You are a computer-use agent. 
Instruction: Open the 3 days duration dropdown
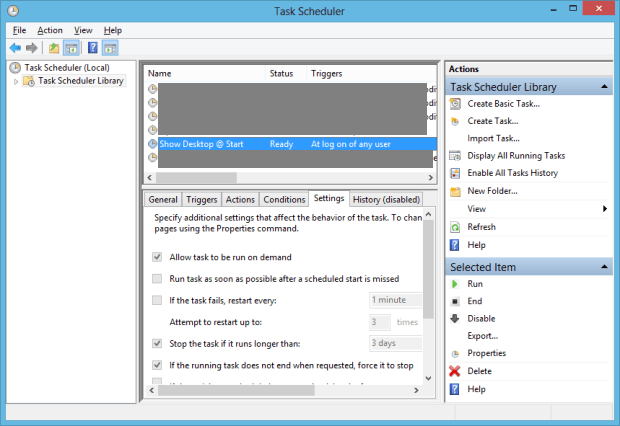coord(396,343)
